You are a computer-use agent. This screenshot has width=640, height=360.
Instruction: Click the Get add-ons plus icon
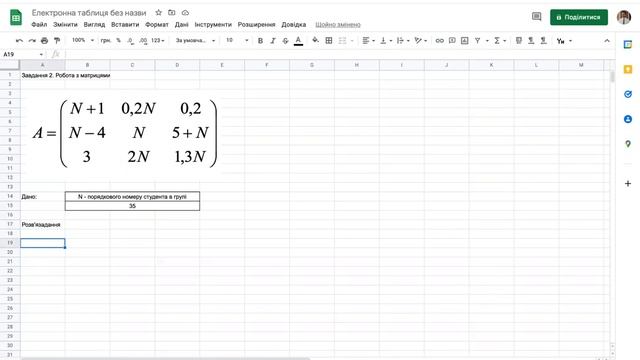(628, 184)
